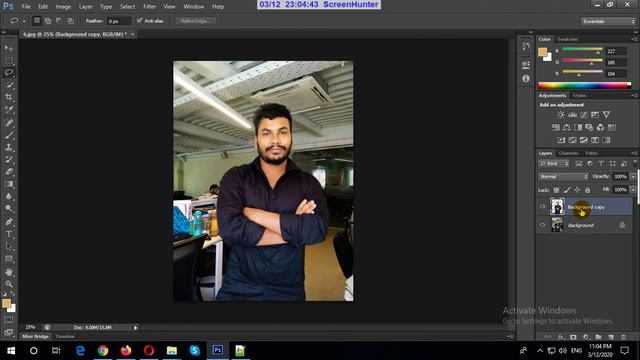This screenshot has width=640, height=360.
Task: Select the Path Selection tool
Action: tap(9, 246)
